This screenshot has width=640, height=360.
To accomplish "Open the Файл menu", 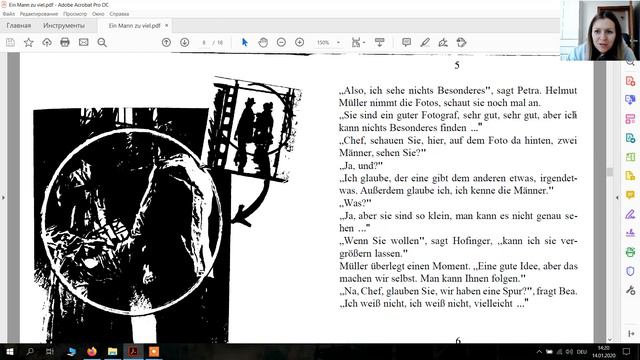I will pyautogui.click(x=9, y=14).
